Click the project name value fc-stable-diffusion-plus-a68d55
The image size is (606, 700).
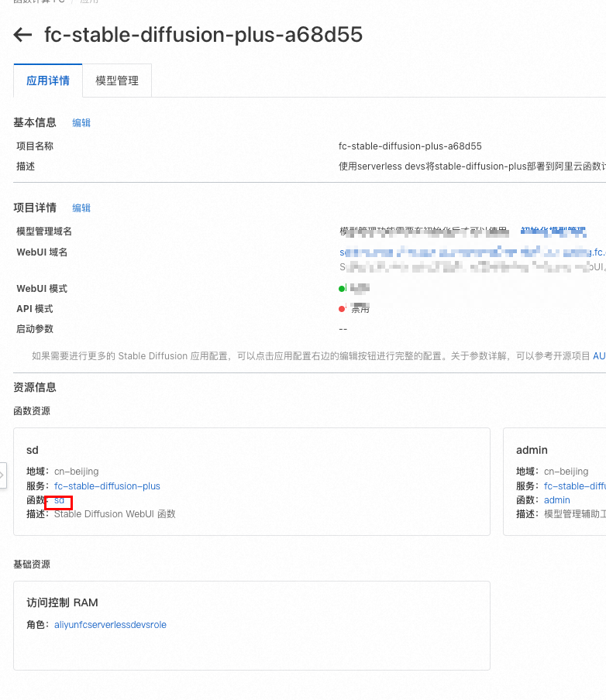coord(410,146)
